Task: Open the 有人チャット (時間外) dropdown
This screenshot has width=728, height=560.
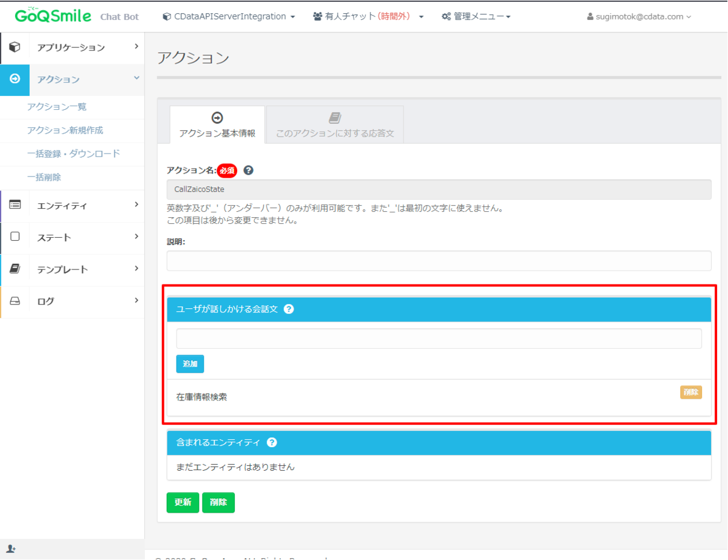Action: (x=368, y=16)
